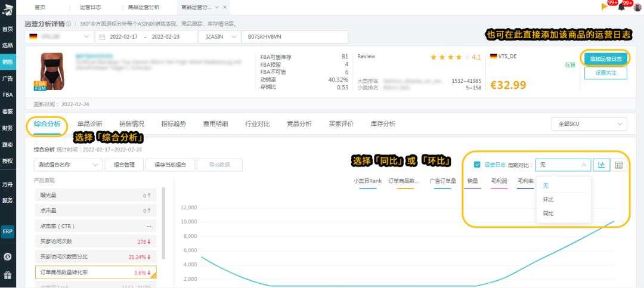Viewport: 644px width, 288px height.
Task: Click the info icon beside 运营分析详情
Action: pyautogui.click(x=68, y=24)
